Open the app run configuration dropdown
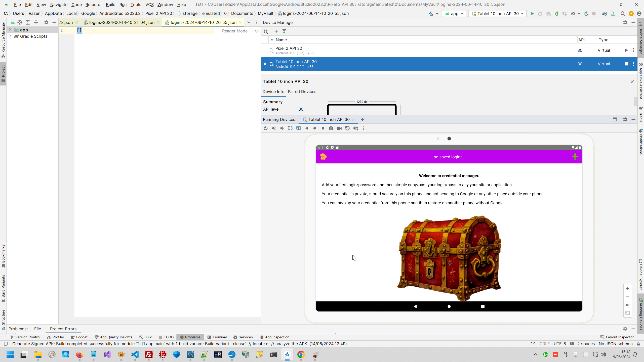This screenshot has width=644, height=362. click(454, 14)
